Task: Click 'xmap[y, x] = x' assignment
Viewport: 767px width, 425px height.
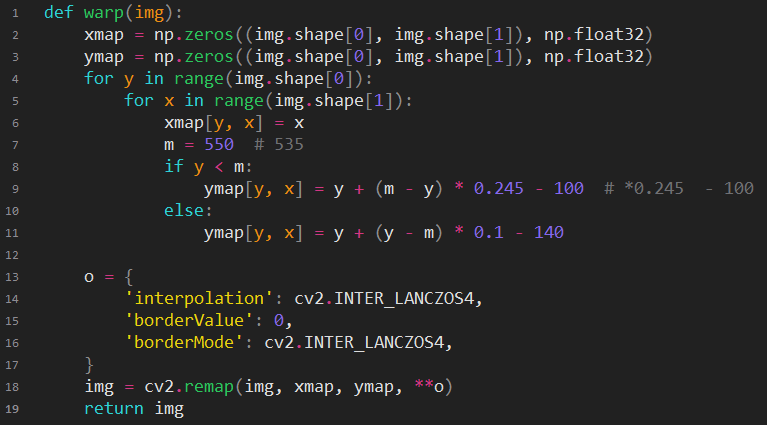Action: pyautogui.click(x=234, y=123)
